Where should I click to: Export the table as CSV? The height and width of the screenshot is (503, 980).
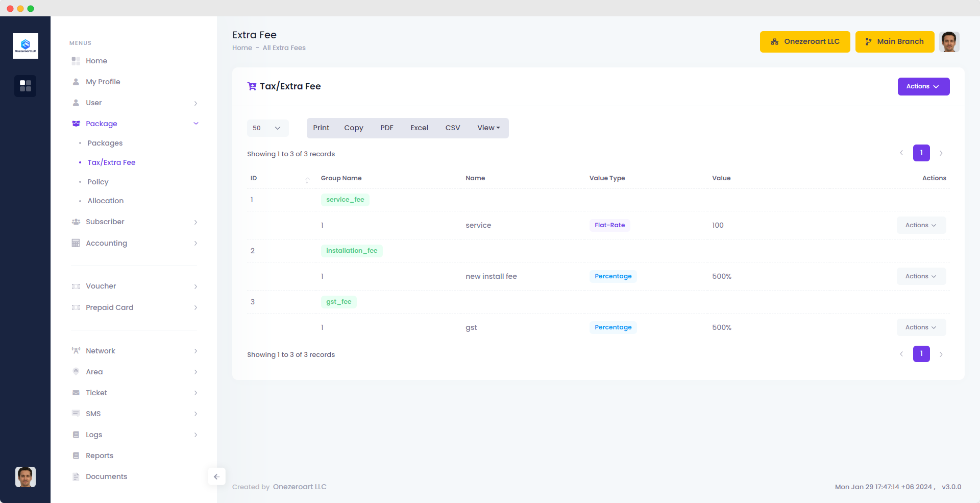[x=453, y=128]
